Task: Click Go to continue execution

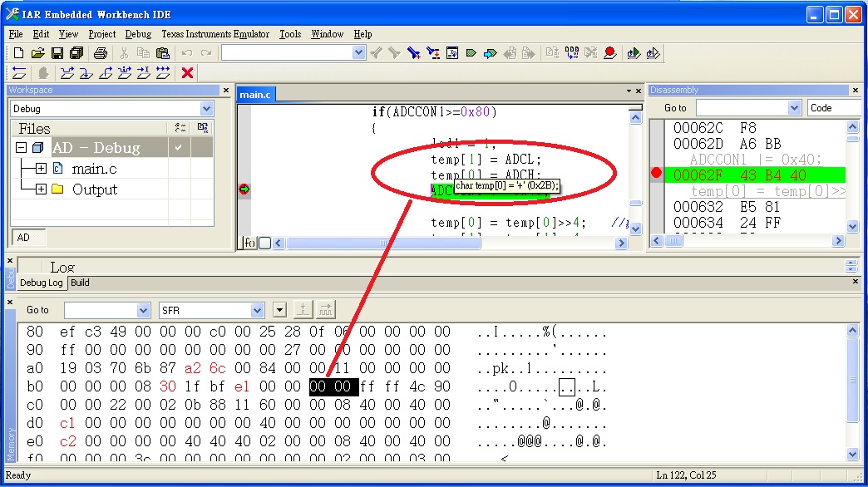Action: coord(163,72)
